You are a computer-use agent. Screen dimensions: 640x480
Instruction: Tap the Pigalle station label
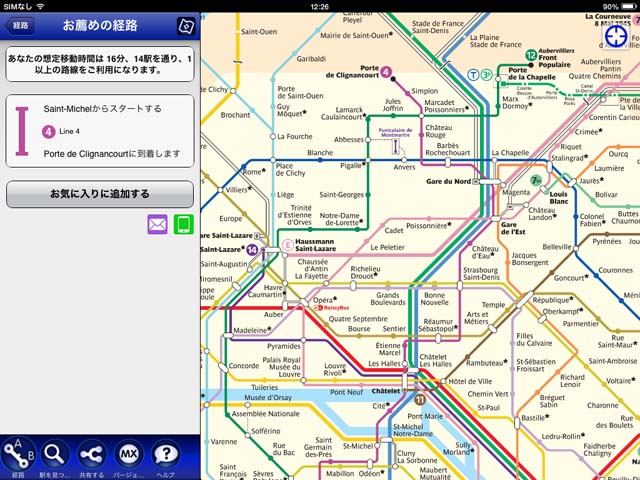tap(352, 165)
